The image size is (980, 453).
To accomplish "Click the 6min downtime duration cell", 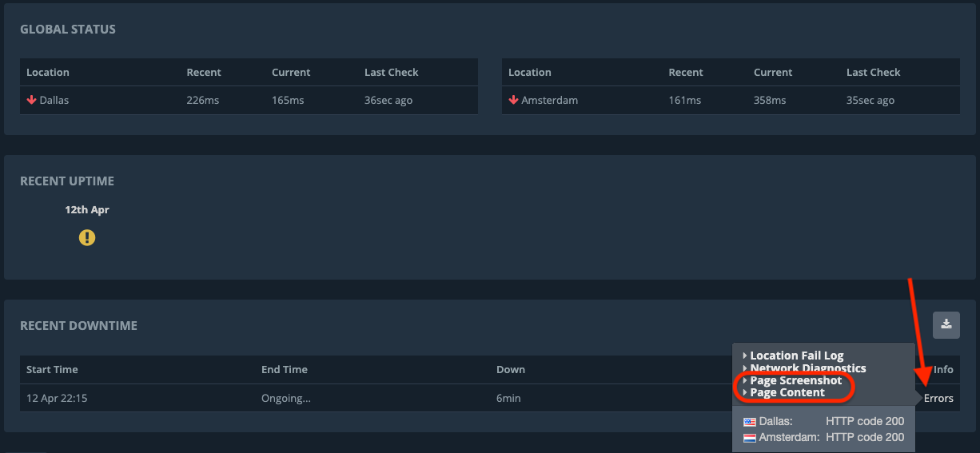I will click(x=508, y=398).
